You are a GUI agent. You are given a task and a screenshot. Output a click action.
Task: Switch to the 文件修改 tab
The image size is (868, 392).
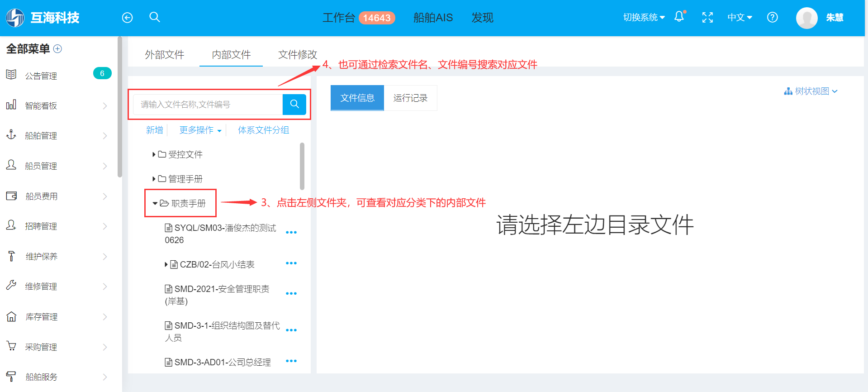pyautogui.click(x=298, y=55)
